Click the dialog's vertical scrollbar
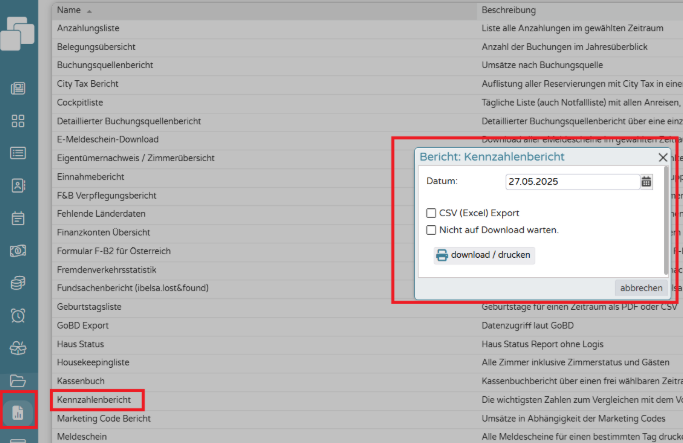The width and height of the screenshot is (683, 443). (x=666, y=220)
